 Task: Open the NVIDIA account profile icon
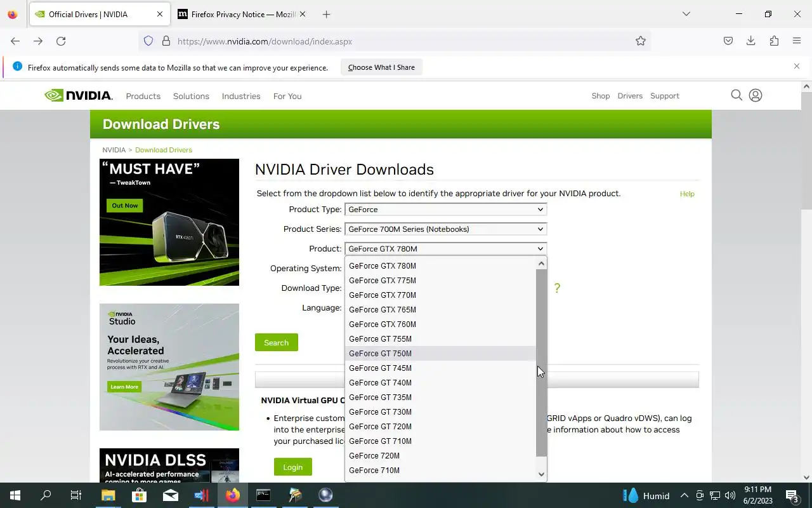(756, 95)
